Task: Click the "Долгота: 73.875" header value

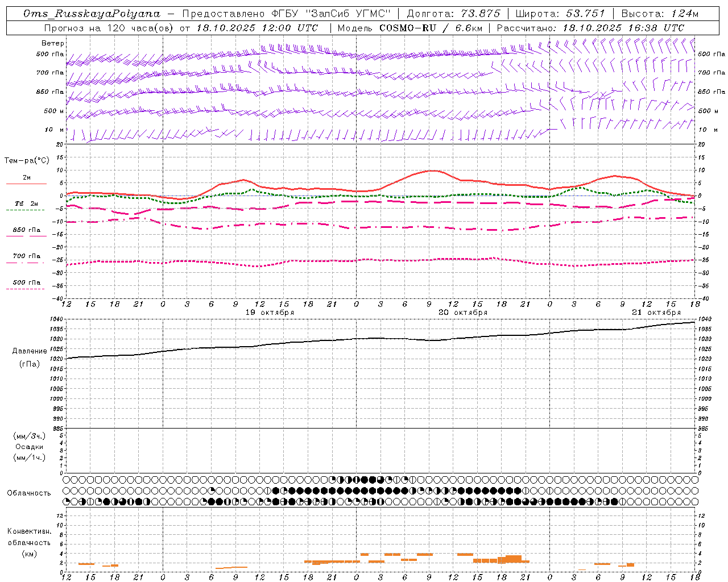Action: pyautogui.click(x=454, y=13)
